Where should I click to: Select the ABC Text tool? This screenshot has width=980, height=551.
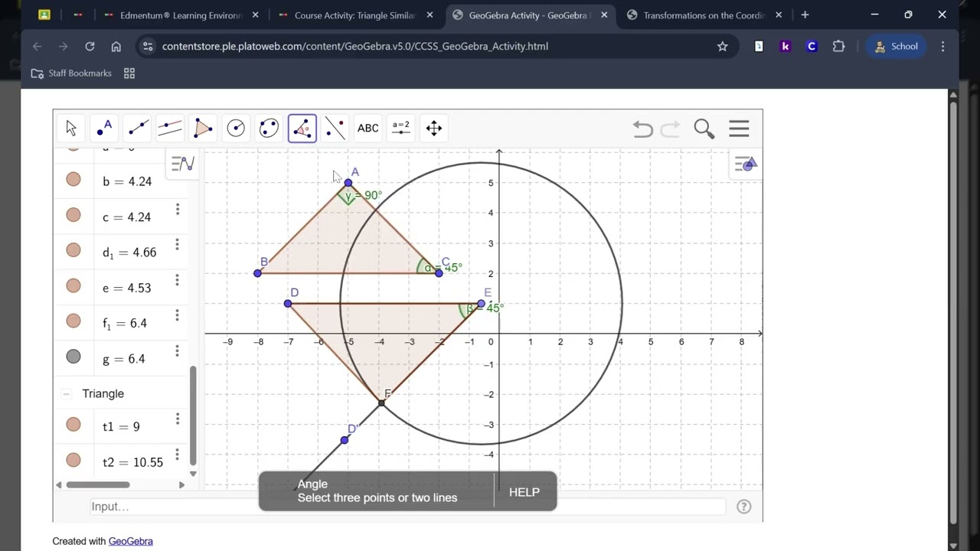[368, 129]
